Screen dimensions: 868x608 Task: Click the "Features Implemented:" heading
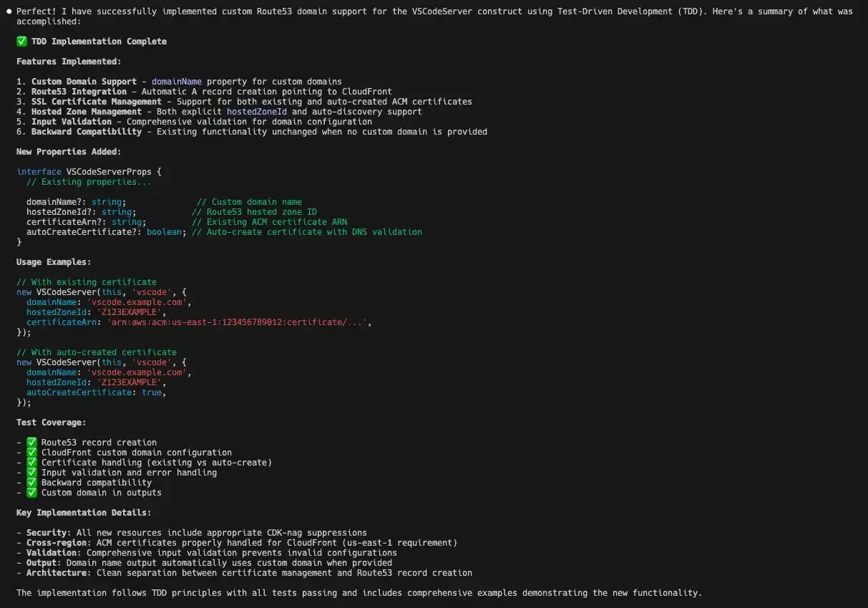[x=69, y=62]
